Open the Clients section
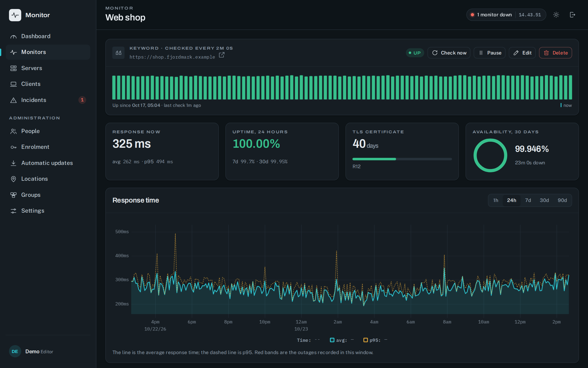 [x=48, y=84]
